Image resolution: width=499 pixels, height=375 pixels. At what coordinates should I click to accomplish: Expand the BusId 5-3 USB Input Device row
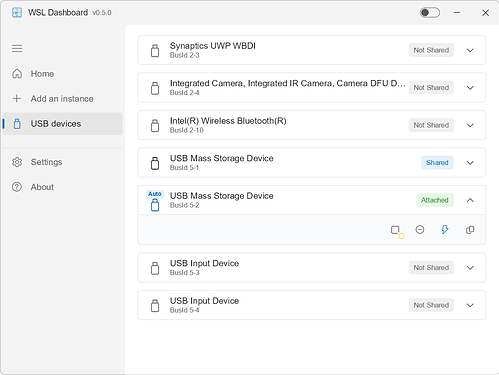(x=470, y=268)
